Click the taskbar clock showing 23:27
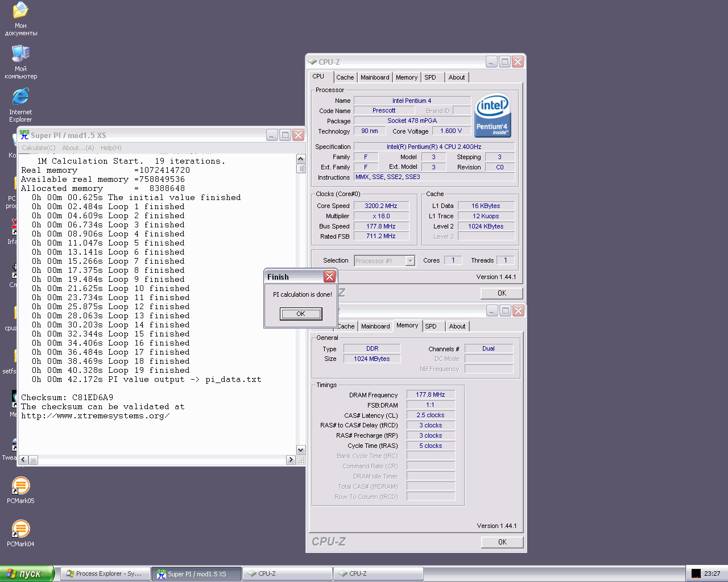Viewport: 728px width, 582px height. tap(712, 573)
